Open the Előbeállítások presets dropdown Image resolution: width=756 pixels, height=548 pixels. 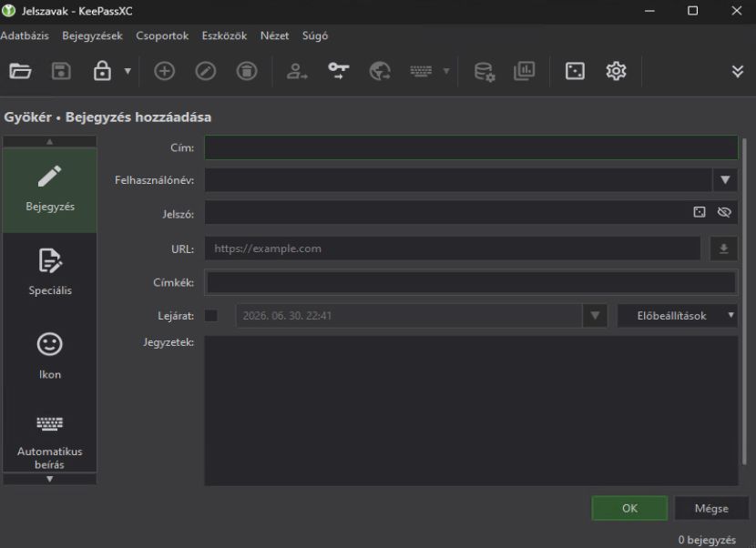677,316
